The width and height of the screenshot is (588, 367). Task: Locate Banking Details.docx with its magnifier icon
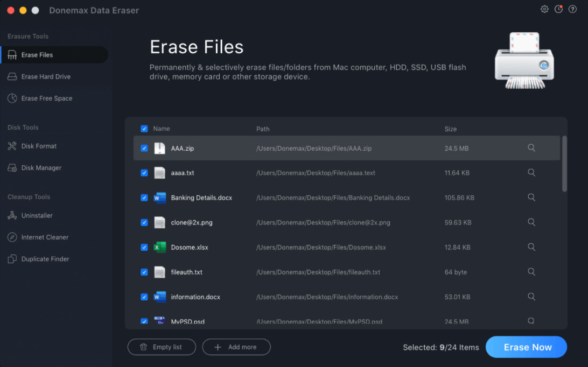[x=531, y=197]
